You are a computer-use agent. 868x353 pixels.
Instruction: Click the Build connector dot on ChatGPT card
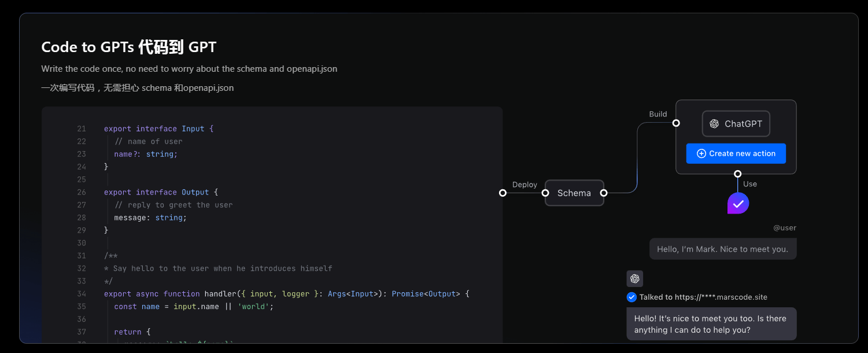pos(676,123)
